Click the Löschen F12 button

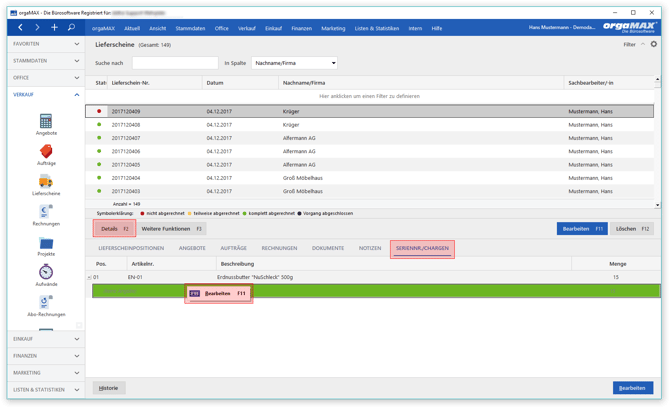point(632,229)
